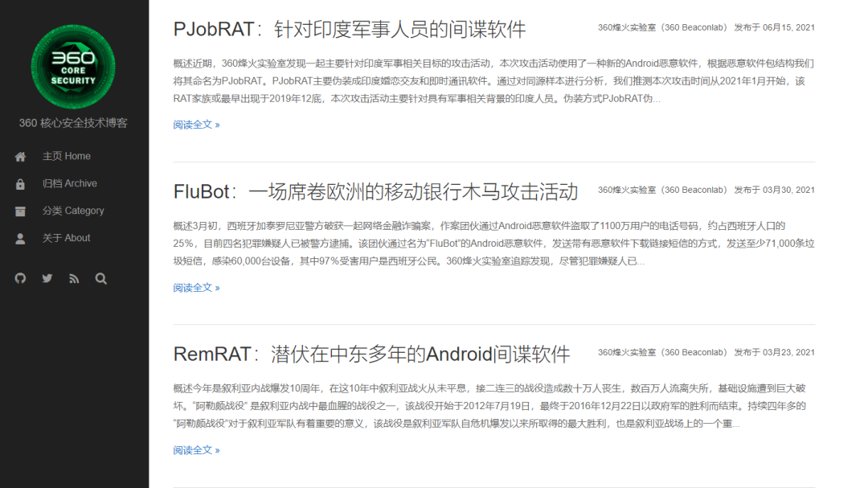Click 阅读全文 under RemRAT article
868x488 pixels.
point(197,450)
